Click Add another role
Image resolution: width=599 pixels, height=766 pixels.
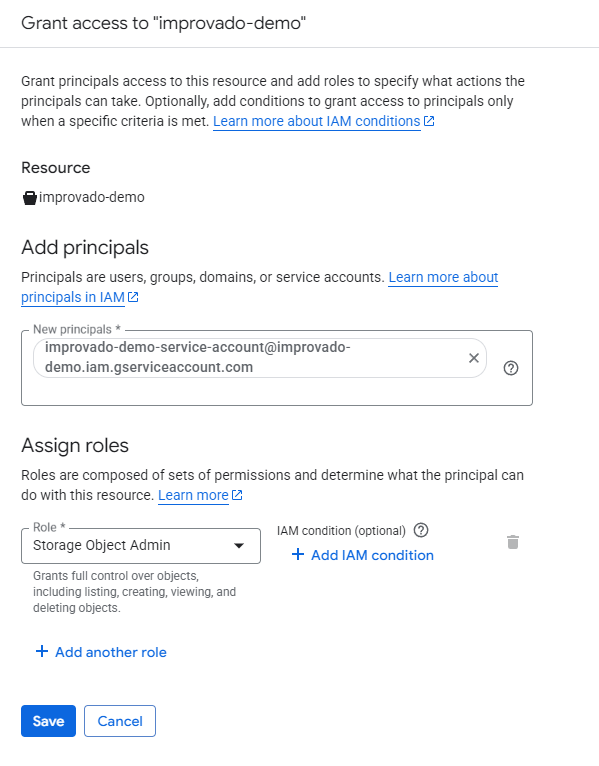coord(101,652)
